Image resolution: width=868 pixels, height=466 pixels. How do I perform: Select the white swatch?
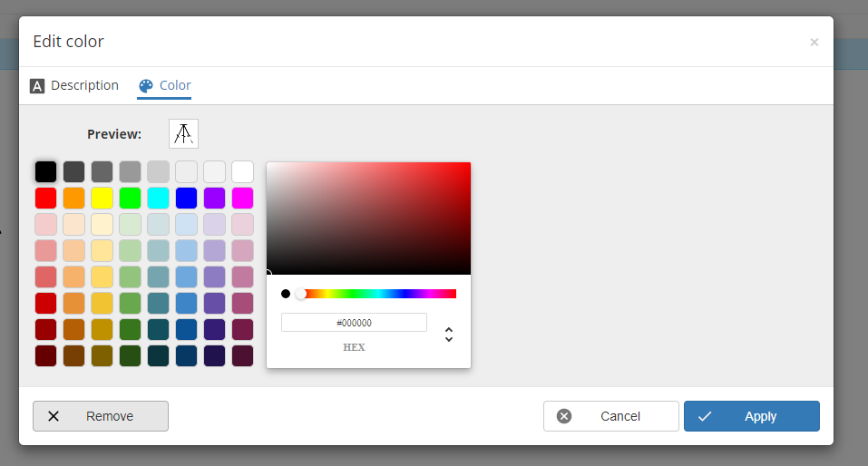pyautogui.click(x=242, y=171)
